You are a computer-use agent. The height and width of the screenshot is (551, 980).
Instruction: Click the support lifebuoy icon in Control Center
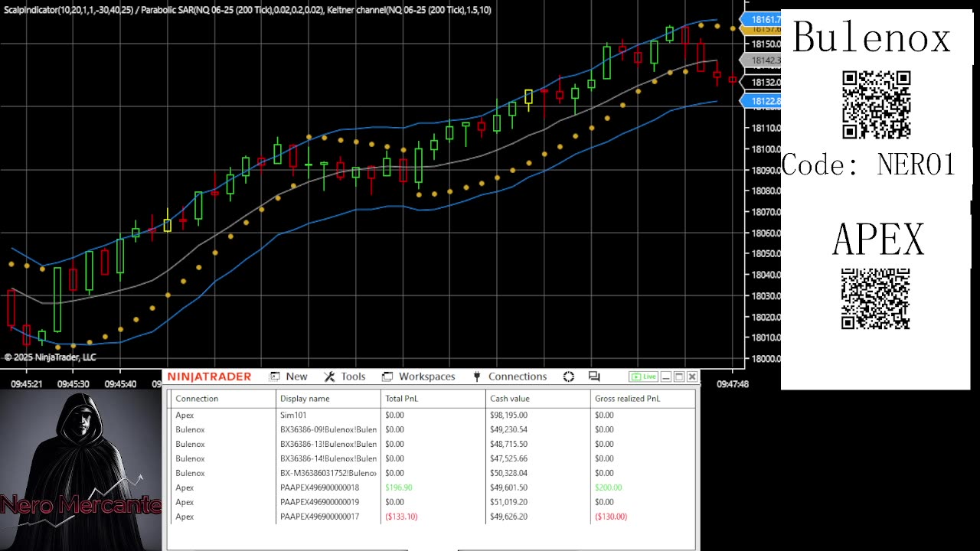[569, 377]
